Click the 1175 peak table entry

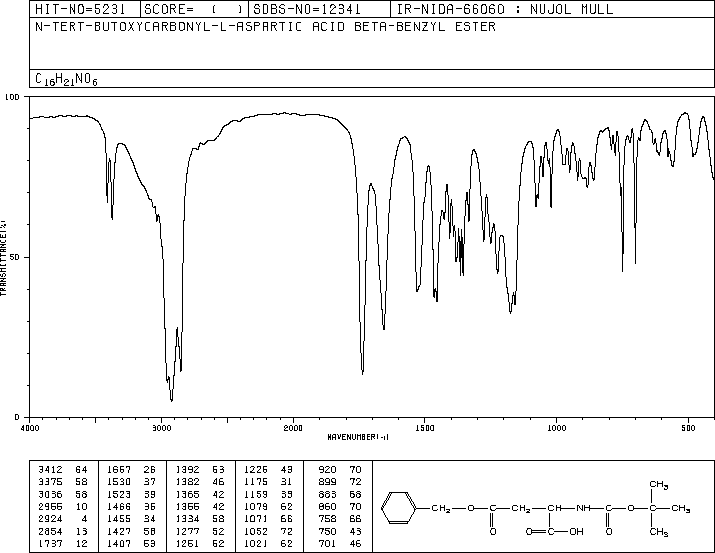point(269,481)
